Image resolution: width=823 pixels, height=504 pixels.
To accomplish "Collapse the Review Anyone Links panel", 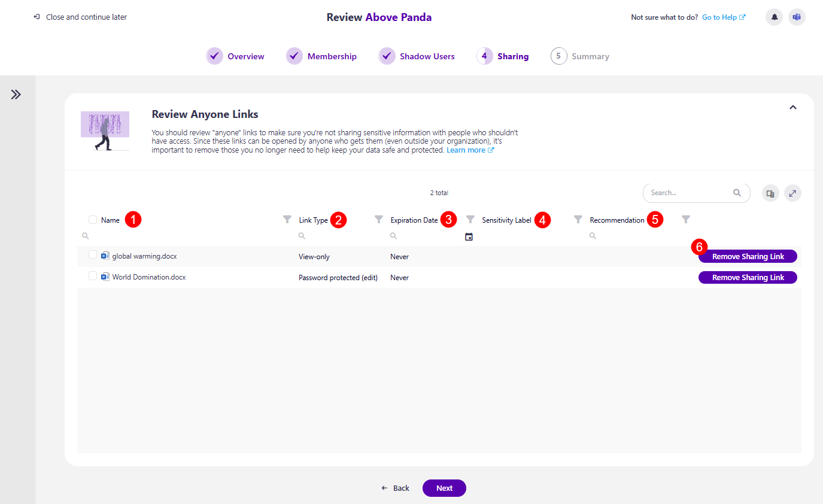I will click(792, 107).
